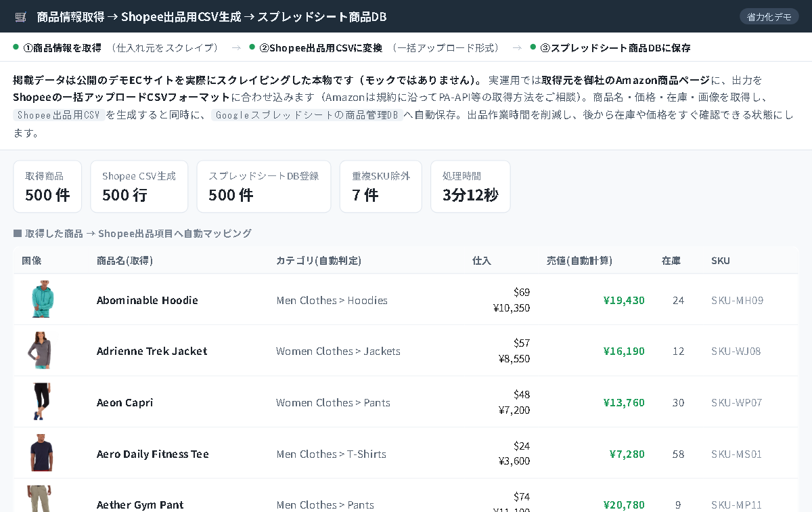Open the 処理時間 3分12秒 card

(470, 186)
